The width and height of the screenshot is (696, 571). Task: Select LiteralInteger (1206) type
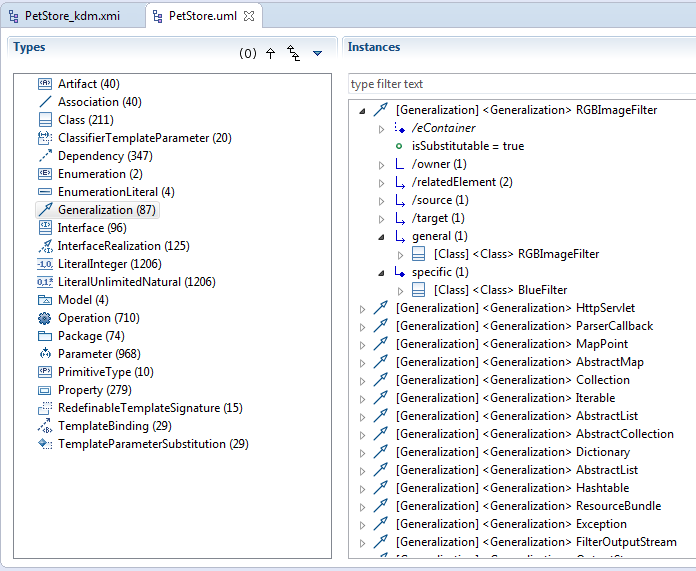point(110,264)
